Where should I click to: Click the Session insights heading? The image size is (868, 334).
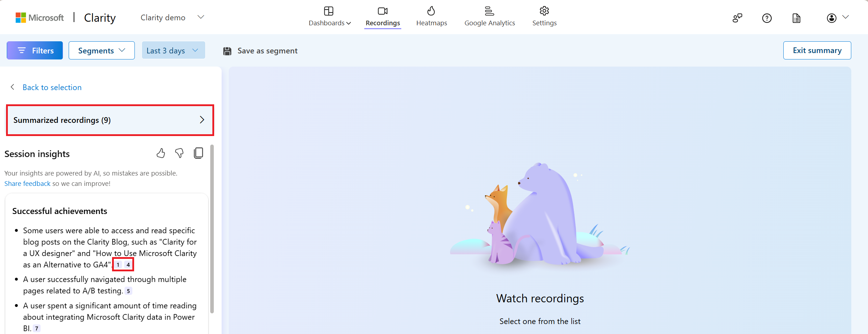[x=37, y=154]
